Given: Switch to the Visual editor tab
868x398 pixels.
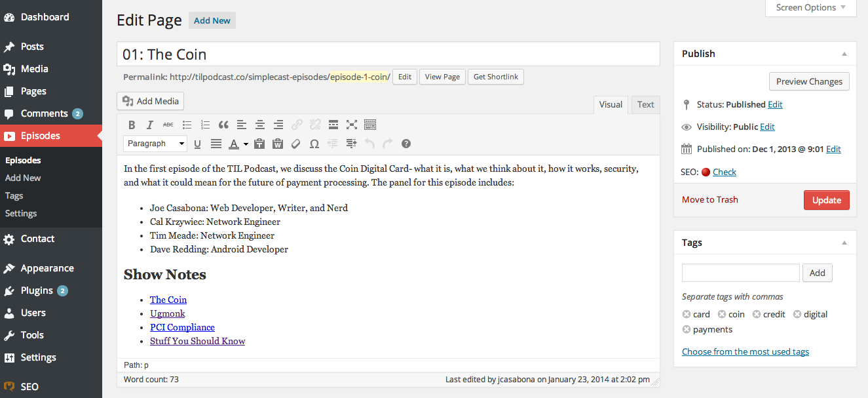Looking at the screenshot, I should tap(611, 104).
